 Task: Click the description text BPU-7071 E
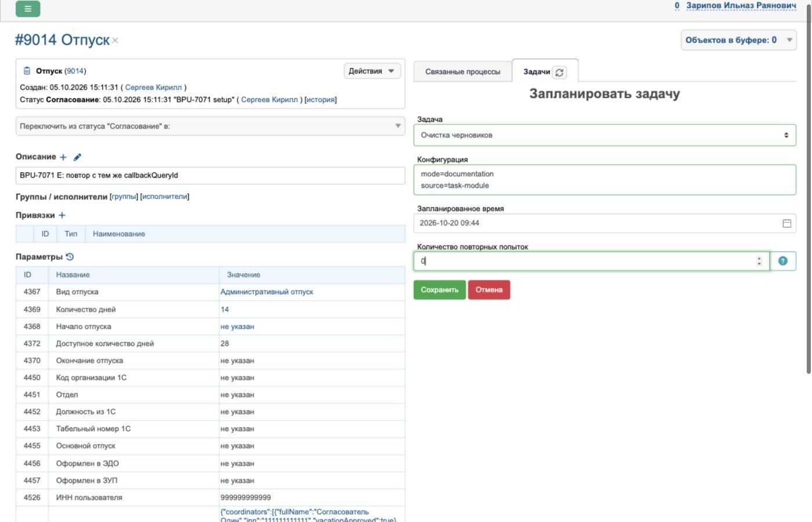click(99, 175)
